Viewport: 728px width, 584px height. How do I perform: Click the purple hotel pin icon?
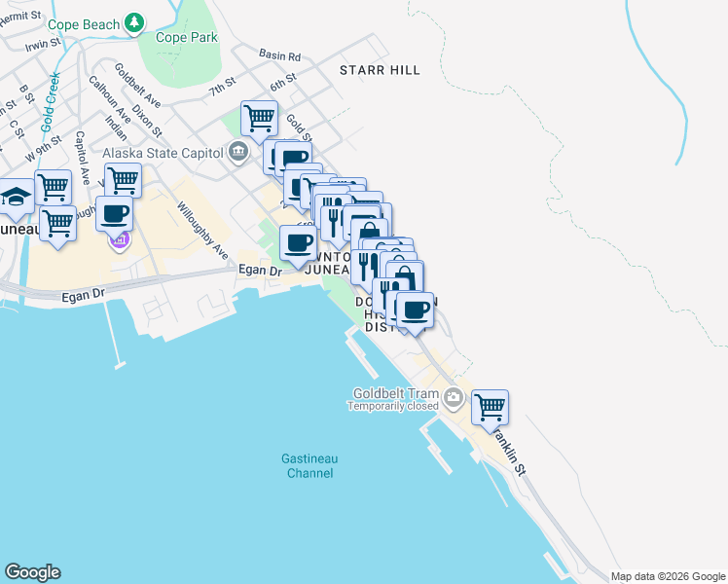(120, 240)
